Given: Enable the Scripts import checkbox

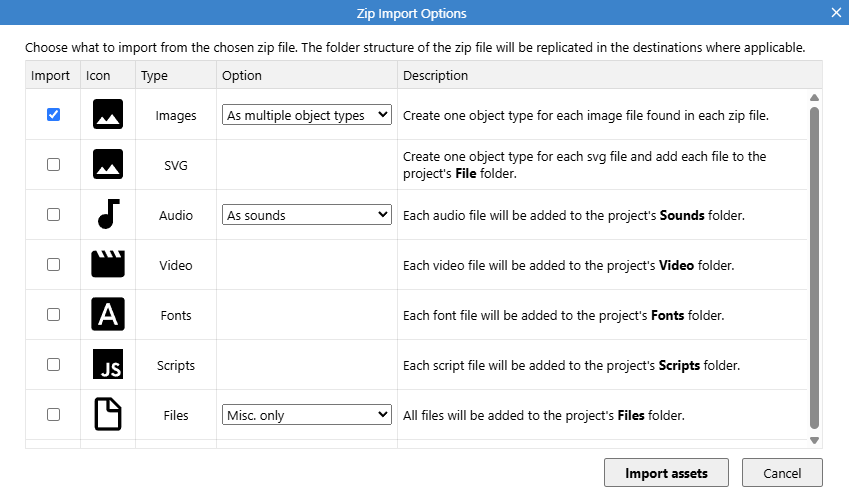Looking at the screenshot, I should point(53,365).
